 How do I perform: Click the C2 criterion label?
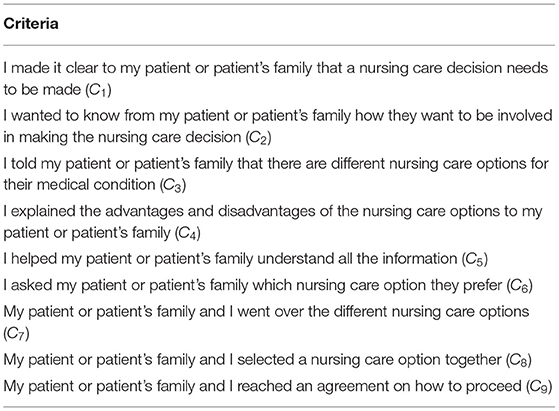click(x=258, y=138)
